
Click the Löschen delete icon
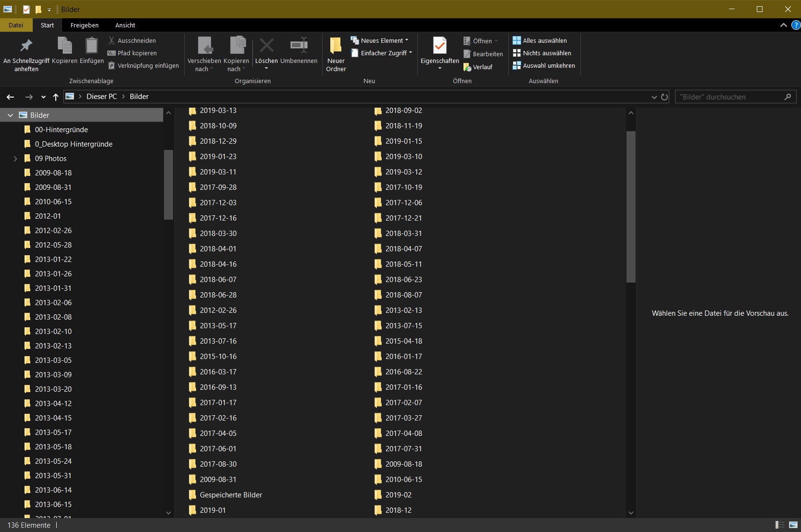(x=266, y=46)
